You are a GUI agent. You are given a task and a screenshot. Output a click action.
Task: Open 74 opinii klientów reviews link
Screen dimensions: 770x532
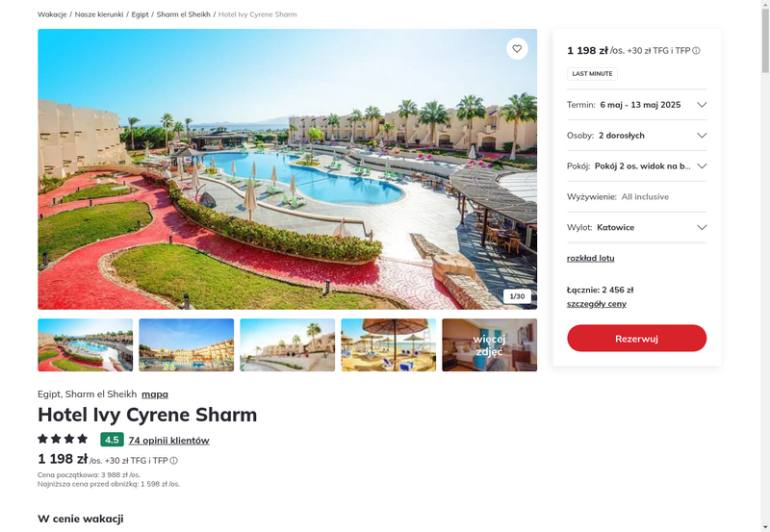(x=169, y=441)
